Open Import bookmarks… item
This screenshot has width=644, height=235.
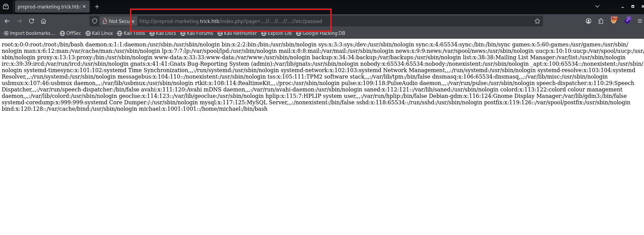pyautogui.click(x=29, y=33)
